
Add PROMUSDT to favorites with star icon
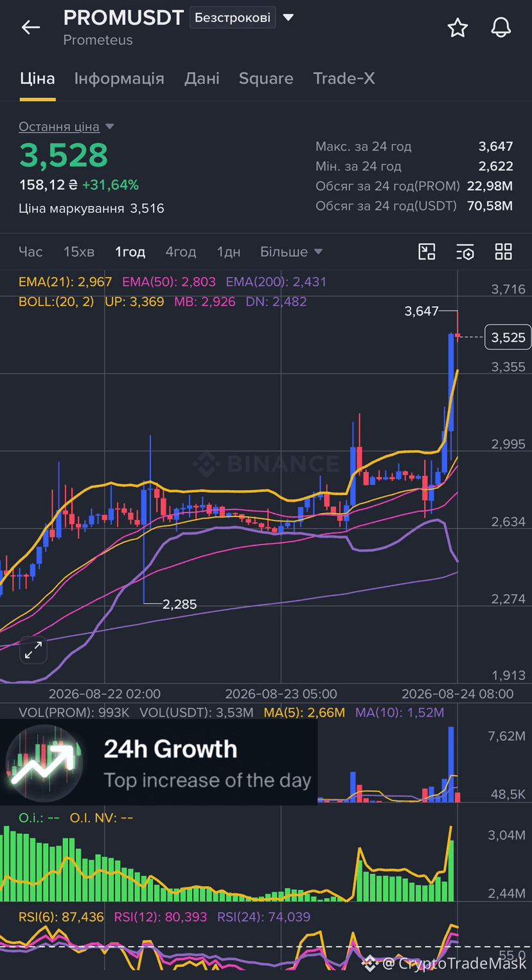click(x=457, y=28)
